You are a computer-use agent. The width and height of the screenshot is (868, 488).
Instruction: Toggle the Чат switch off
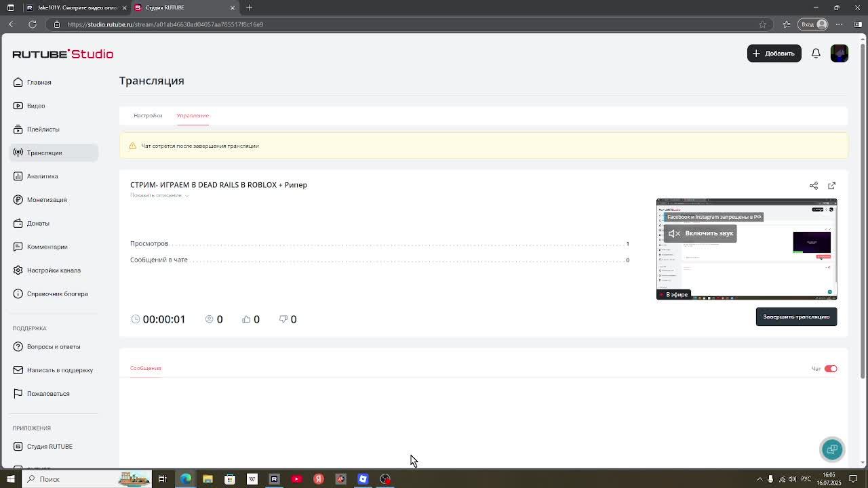(831, 369)
